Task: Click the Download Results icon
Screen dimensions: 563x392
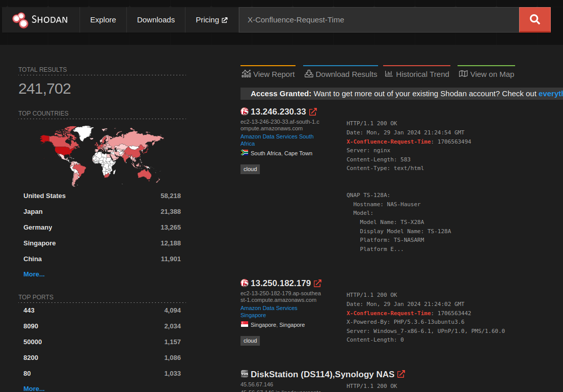Action: point(308,73)
